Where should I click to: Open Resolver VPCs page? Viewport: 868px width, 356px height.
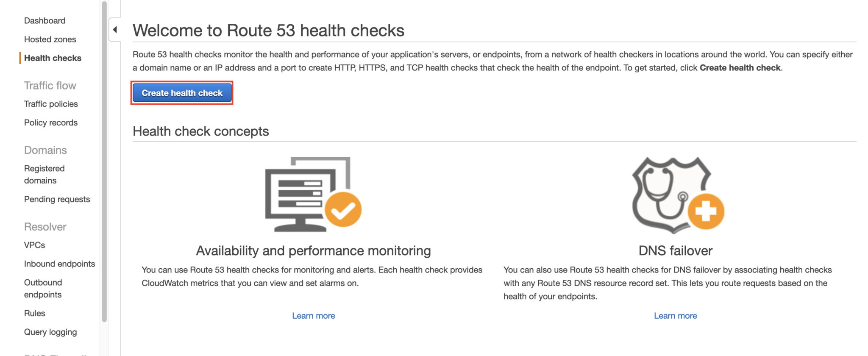[34, 245]
